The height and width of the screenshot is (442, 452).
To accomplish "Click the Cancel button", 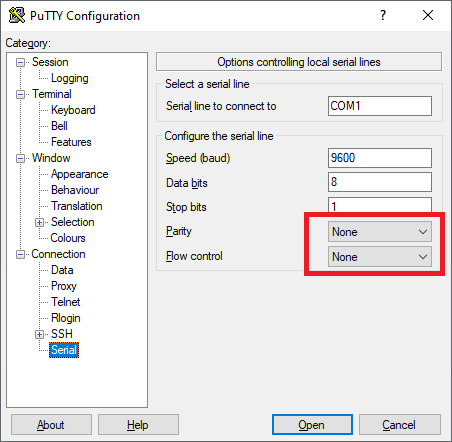I will (400, 425).
